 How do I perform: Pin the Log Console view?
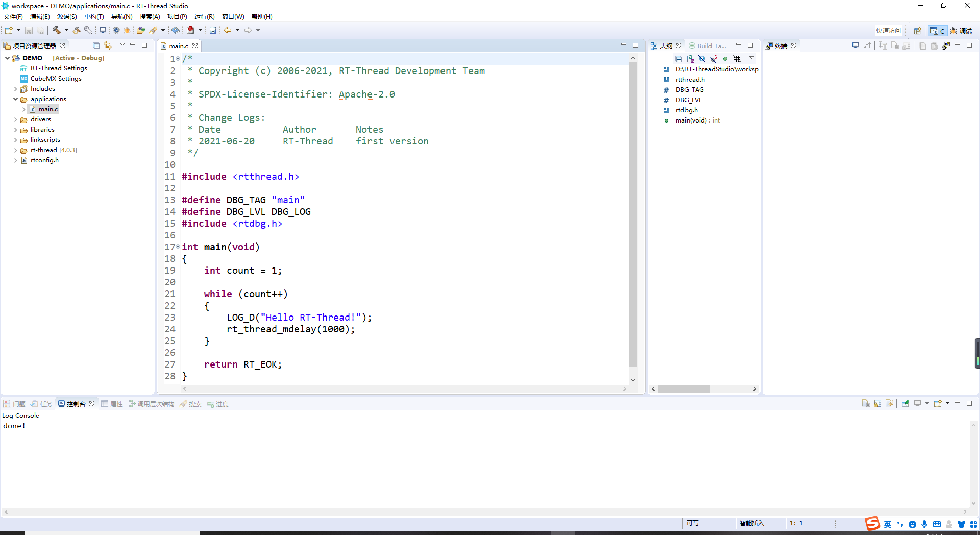coord(906,403)
